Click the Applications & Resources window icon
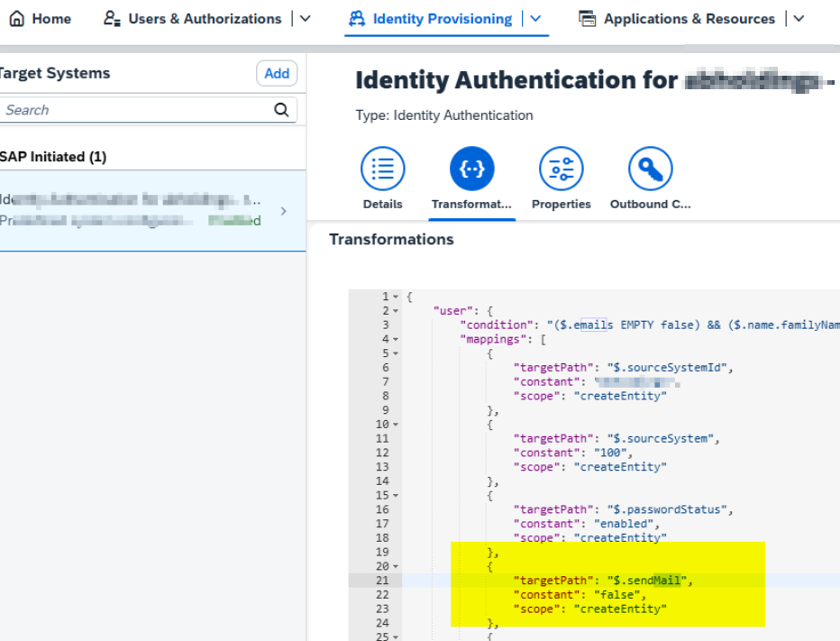The width and height of the screenshot is (840, 641). click(587, 19)
